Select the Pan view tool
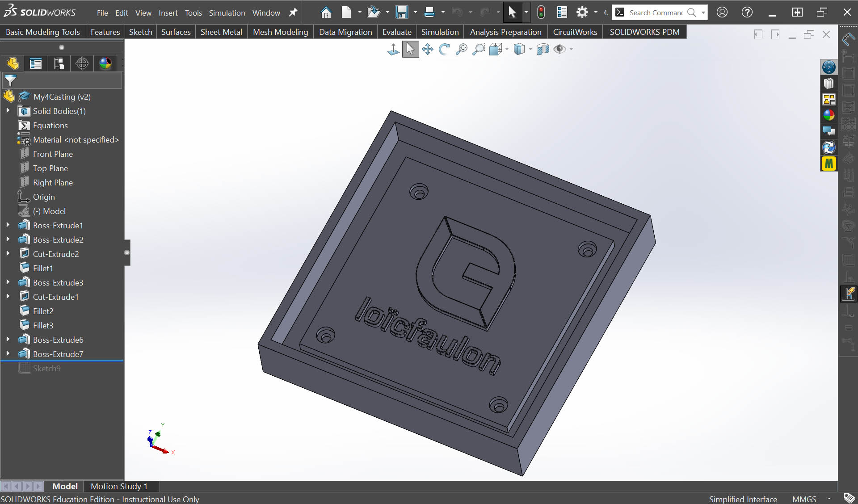 [x=427, y=49]
